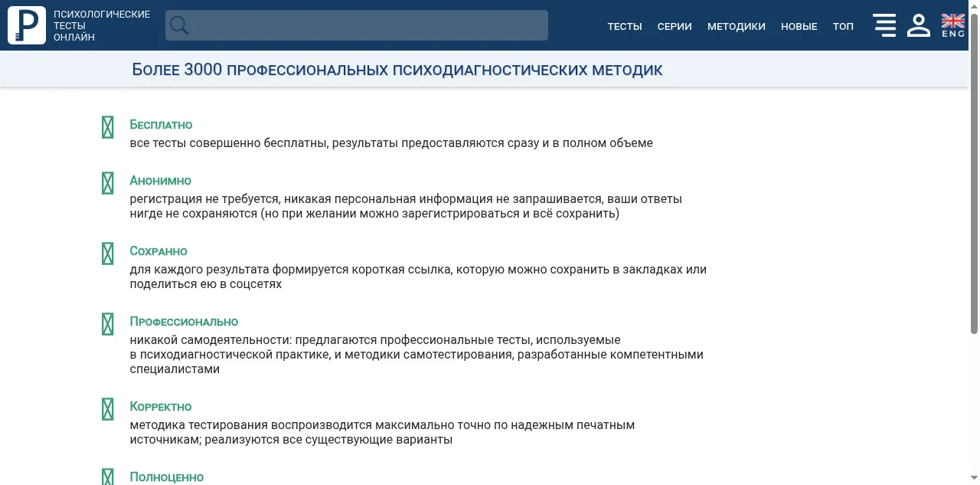The height and width of the screenshot is (485, 980).
Task: Open the user account icon
Action: [919, 25]
